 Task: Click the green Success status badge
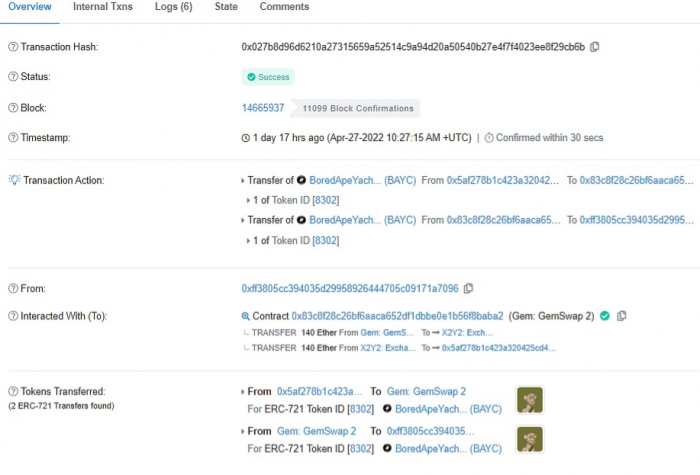click(268, 77)
